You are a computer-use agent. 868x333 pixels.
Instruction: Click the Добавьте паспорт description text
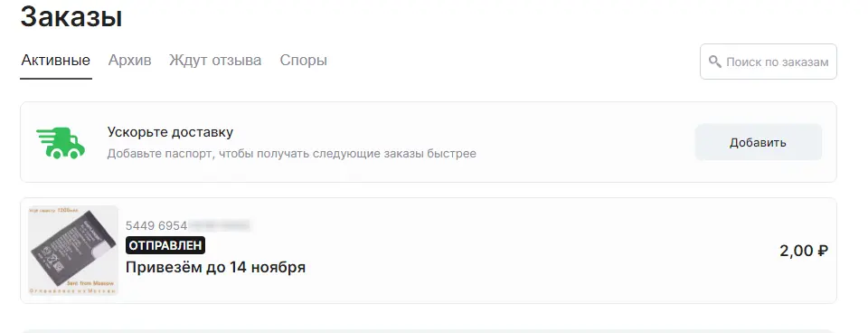pyautogui.click(x=292, y=154)
